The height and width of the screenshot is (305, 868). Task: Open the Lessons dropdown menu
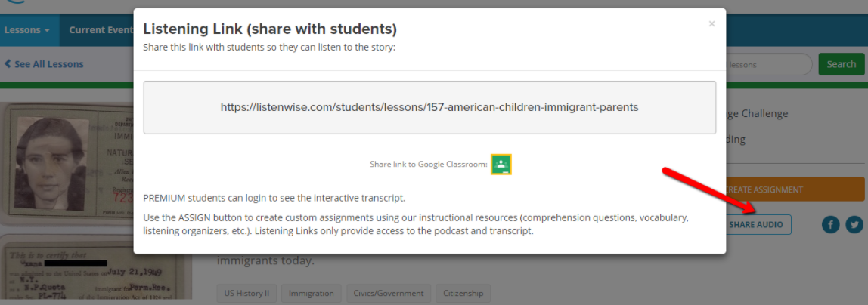point(27,31)
